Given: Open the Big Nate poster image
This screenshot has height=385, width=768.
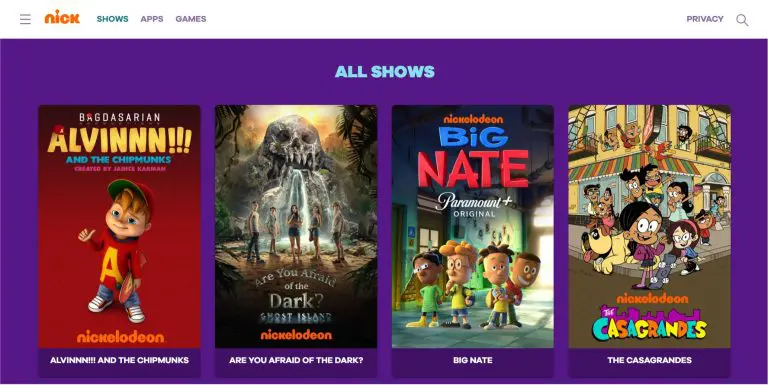Looking at the screenshot, I should [x=473, y=226].
